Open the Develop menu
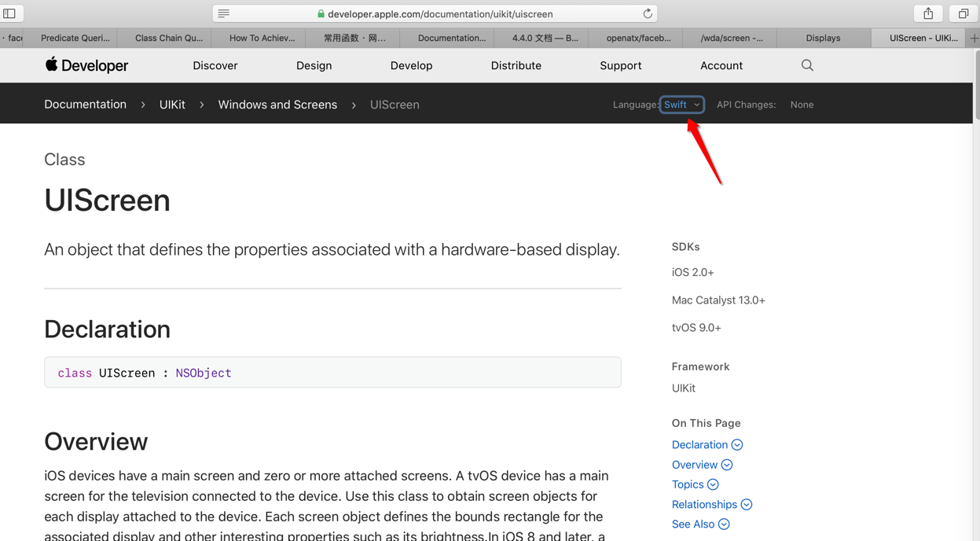980x541 pixels. point(411,65)
